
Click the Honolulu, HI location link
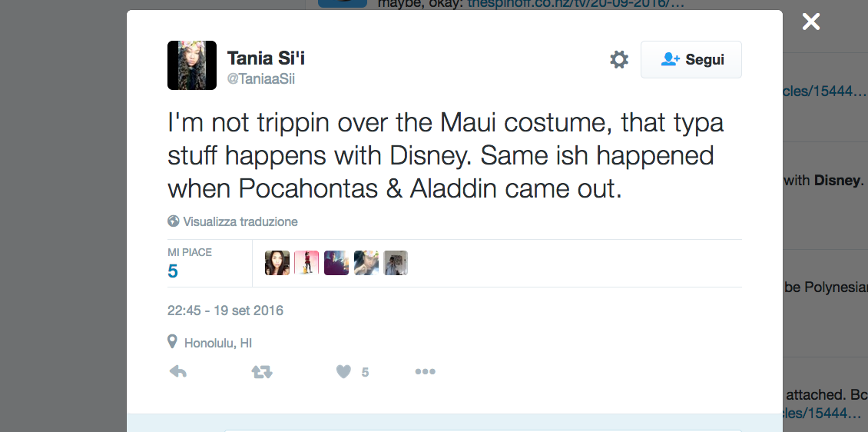(x=217, y=343)
